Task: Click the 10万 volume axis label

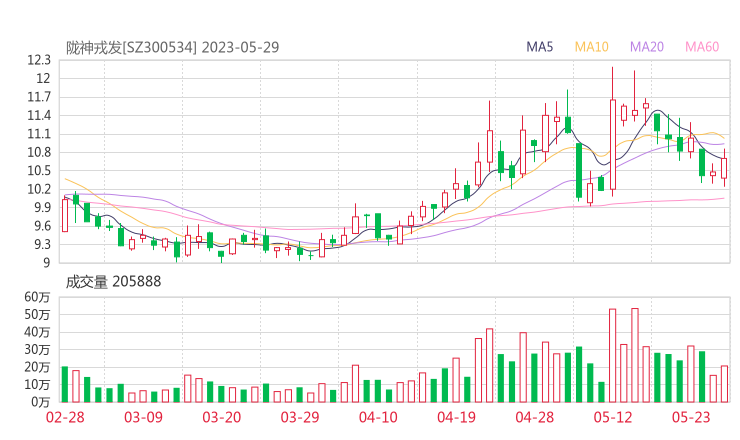Action: click(x=37, y=385)
